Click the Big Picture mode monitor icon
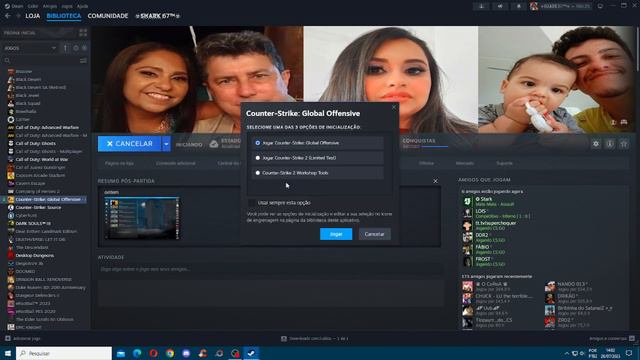Viewport: 640px width, 360px height. (x=600, y=6)
